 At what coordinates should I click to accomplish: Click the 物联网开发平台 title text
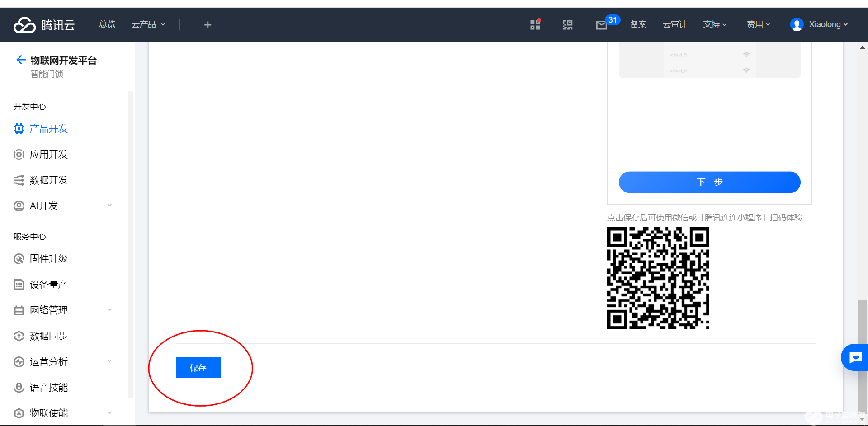tap(63, 61)
